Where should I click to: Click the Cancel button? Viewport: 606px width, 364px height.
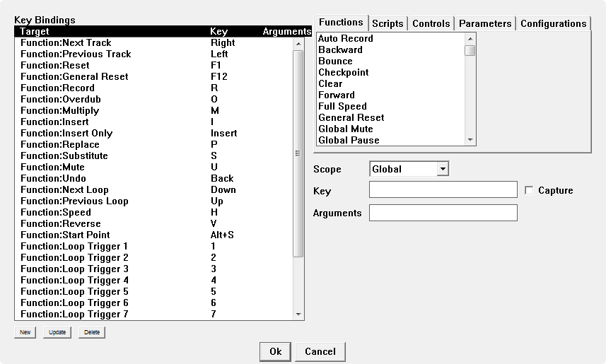tap(320, 352)
